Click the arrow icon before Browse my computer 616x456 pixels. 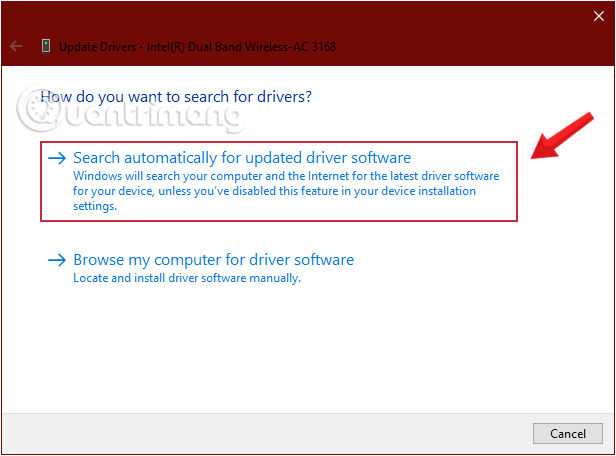tap(57, 260)
